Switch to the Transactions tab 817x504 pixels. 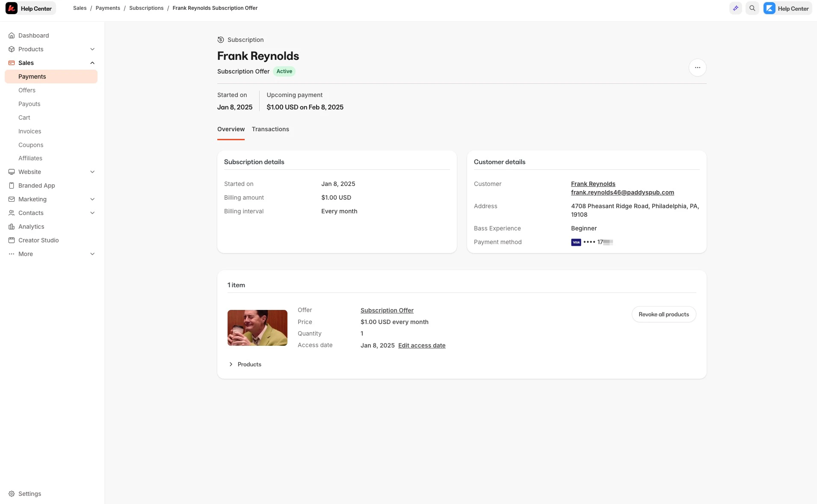pyautogui.click(x=270, y=129)
